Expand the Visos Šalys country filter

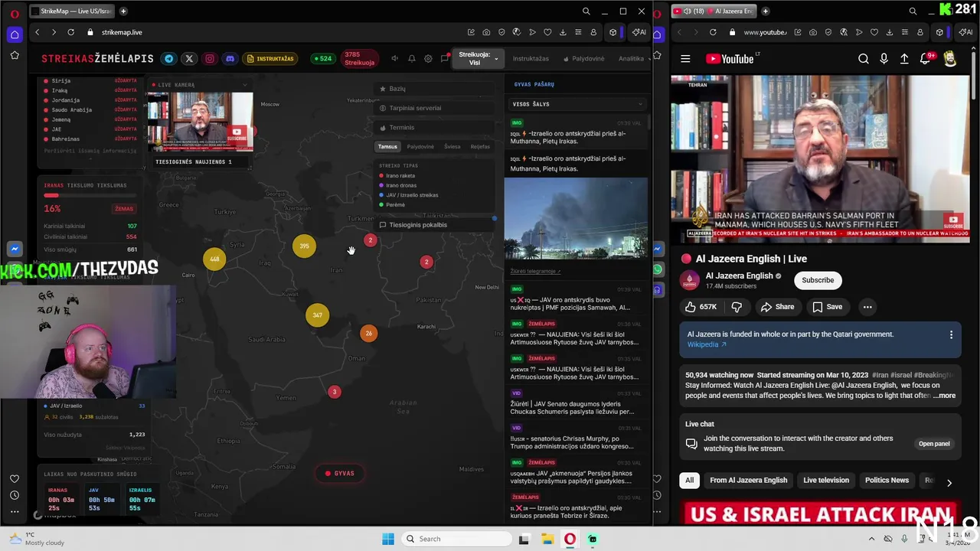[x=578, y=104]
